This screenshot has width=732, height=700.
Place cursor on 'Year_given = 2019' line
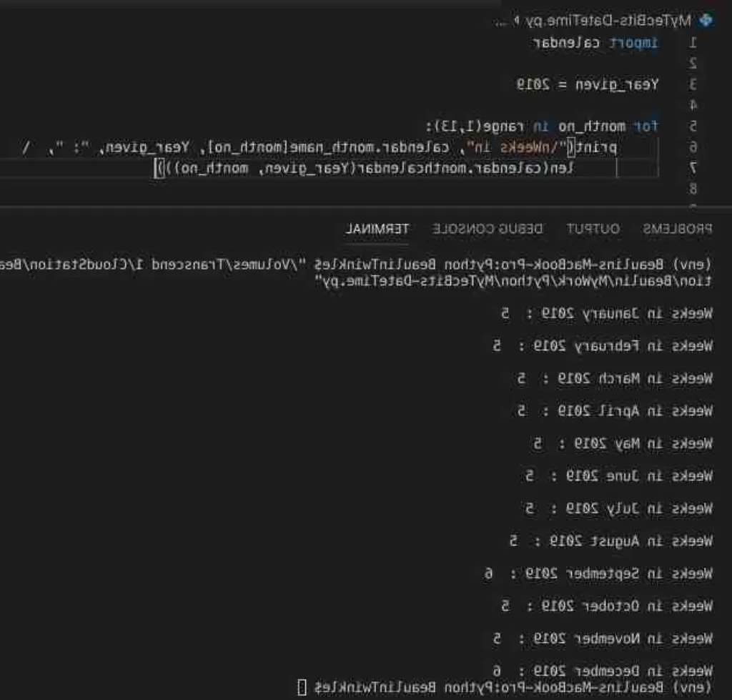588,84
